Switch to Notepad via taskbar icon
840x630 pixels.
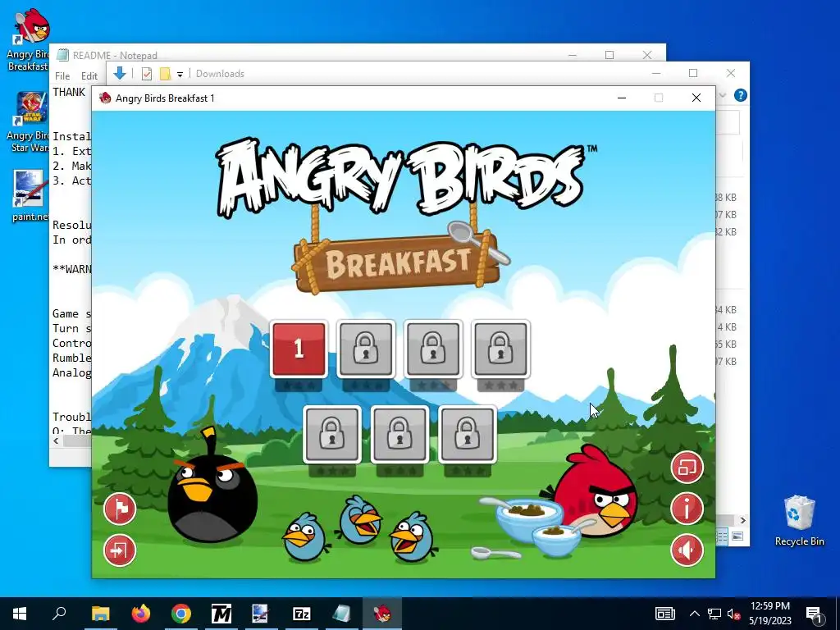pos(342,614)
